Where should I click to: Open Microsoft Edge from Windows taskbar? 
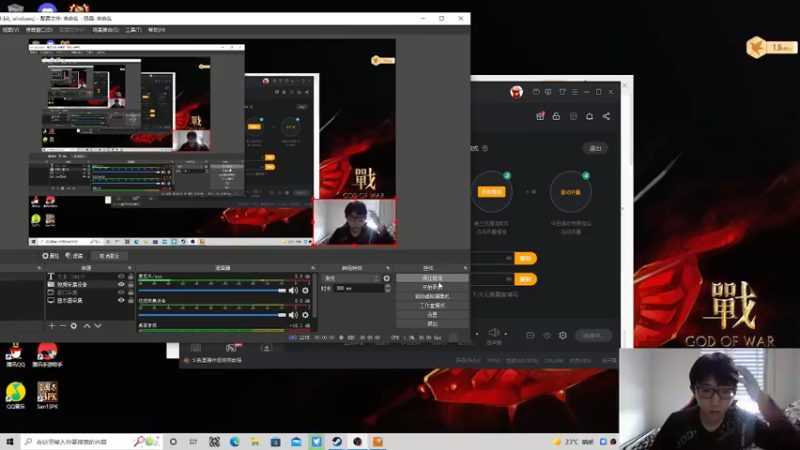click(x=235, y=441)
